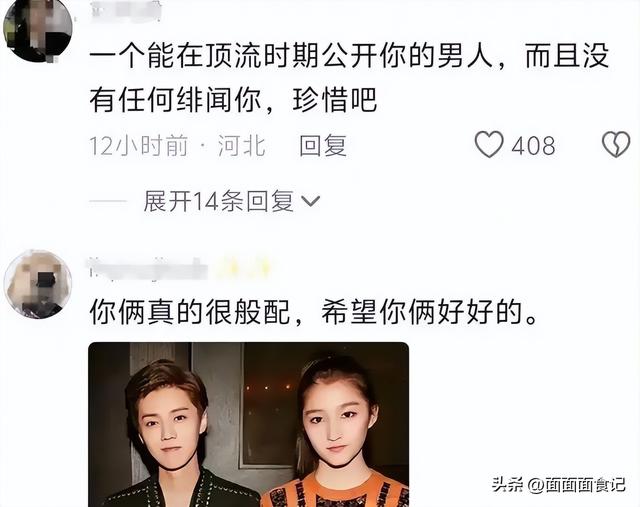Image resolution: width=640 pixels, height=507 pixels.
Task: Tap the broken-heart dislike icon
Action: [616, 145]
